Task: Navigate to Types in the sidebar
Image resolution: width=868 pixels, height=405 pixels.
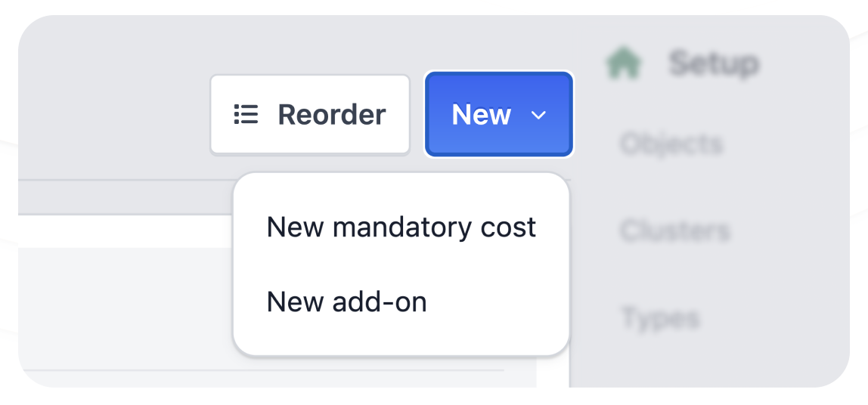Action: (660, 317)
